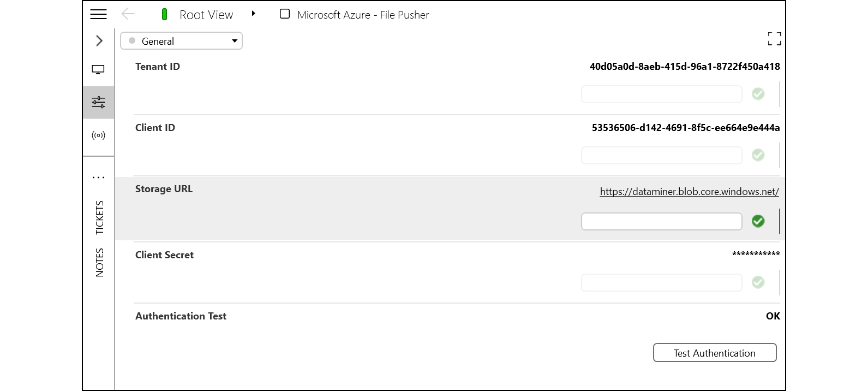Confirm Storage URL with green checkmark
Screen dimensions: 868x391
click(758, 221)
